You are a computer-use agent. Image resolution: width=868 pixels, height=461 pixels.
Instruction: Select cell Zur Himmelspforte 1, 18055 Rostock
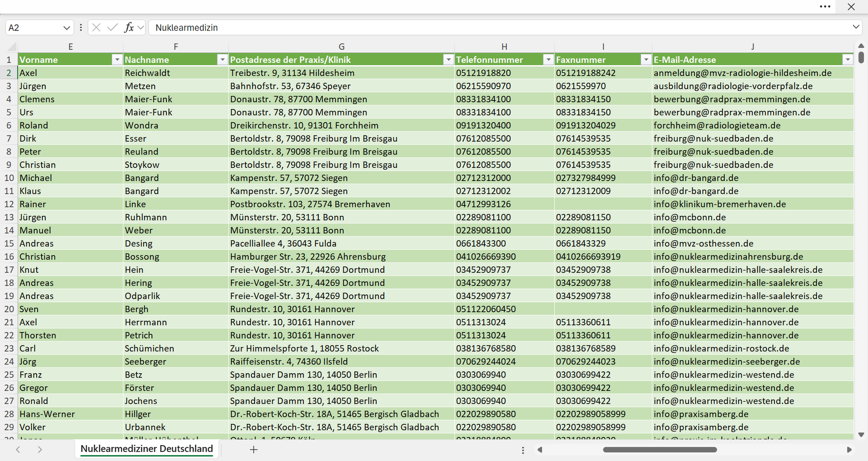341,348
